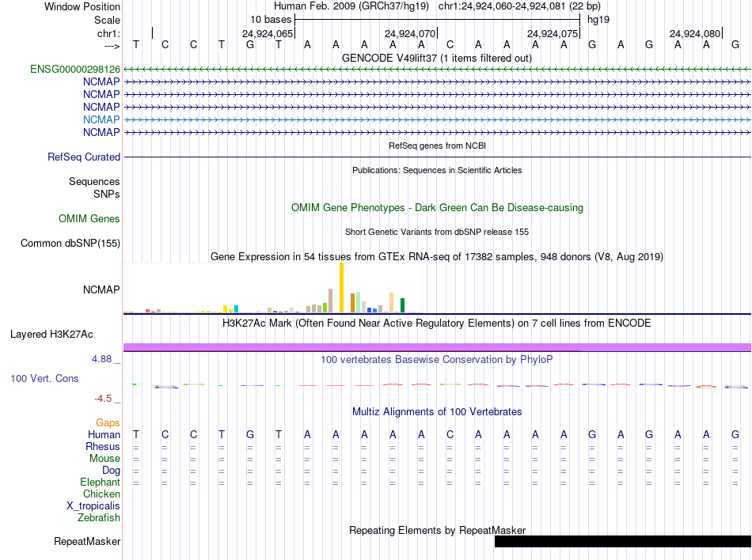Click the Window Position label
Viewport: 752px width, 560px height.
click(x=82, y=6)
